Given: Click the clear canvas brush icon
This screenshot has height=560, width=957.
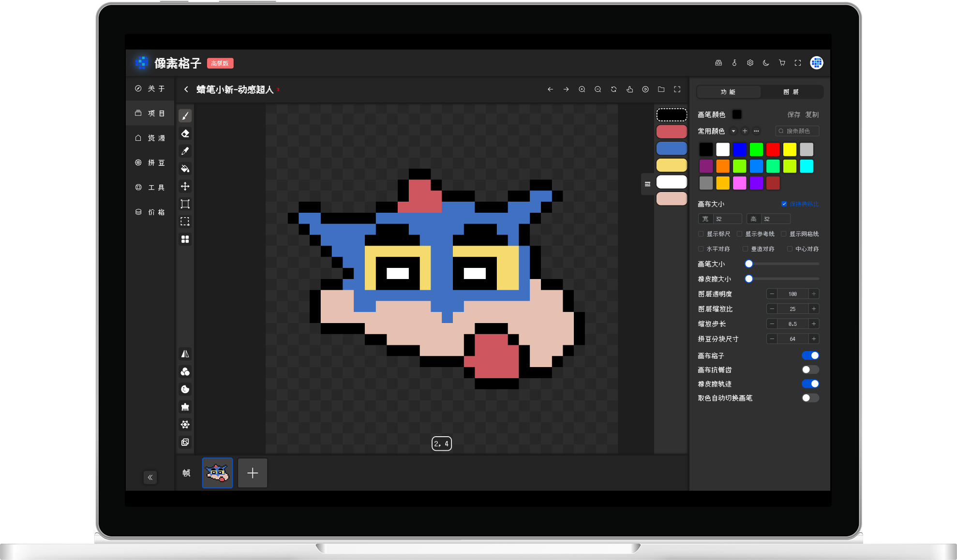Looking at the screenshot, I should 185,407.
